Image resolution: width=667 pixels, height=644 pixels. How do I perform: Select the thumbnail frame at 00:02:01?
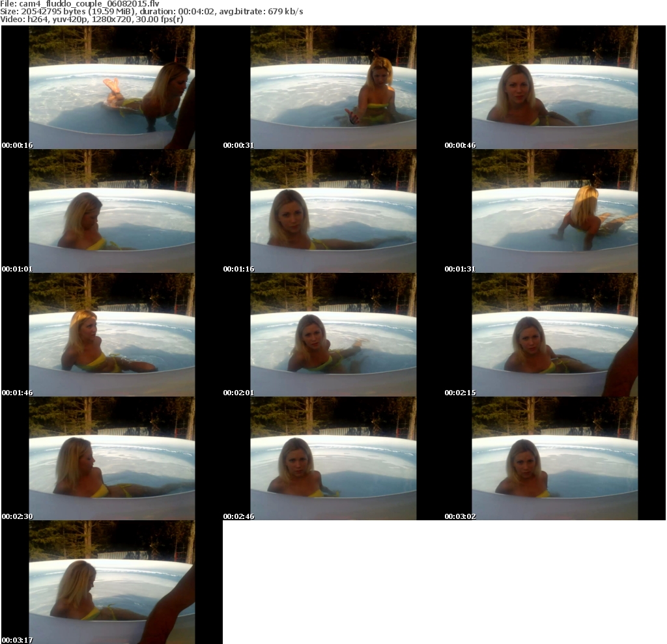tap(333, 335)
